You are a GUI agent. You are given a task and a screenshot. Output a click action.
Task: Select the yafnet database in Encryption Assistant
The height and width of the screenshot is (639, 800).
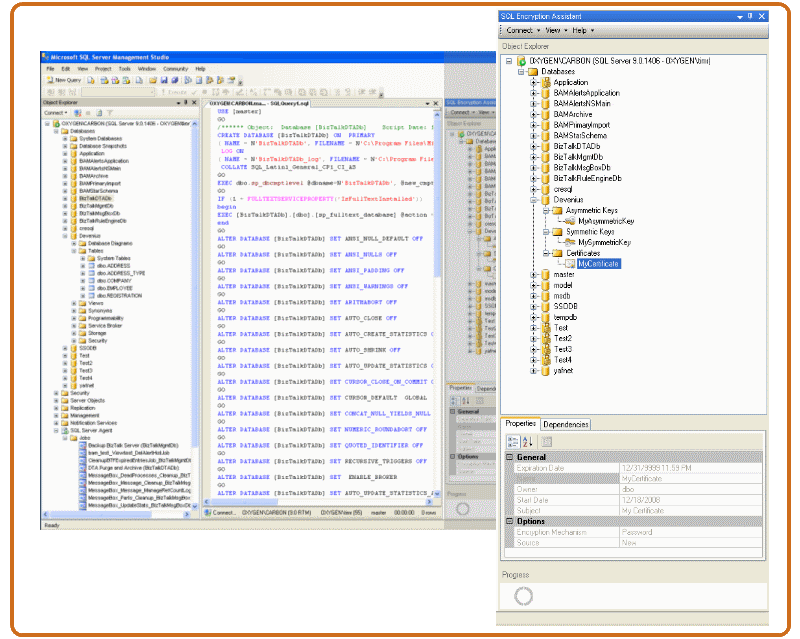(x=563, y=371)
